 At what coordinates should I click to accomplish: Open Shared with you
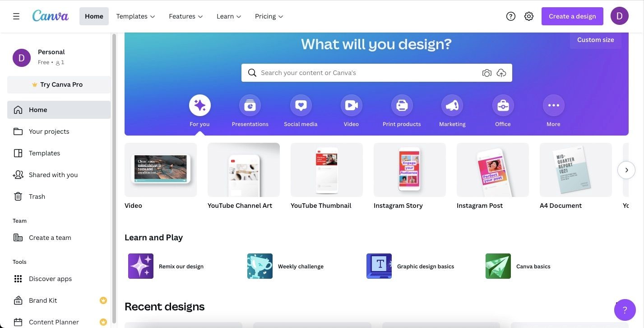tap(59, 175)
